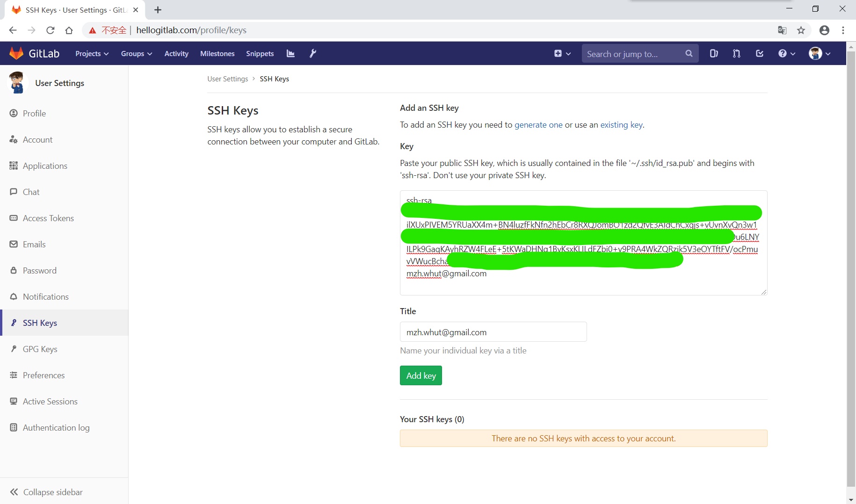
Task: Open a new browser tab with plus
Action: click(158, 10)
